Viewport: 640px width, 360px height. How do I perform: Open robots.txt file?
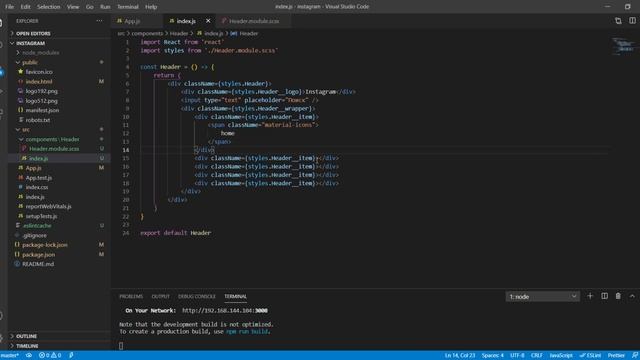(x=38, y=120)
